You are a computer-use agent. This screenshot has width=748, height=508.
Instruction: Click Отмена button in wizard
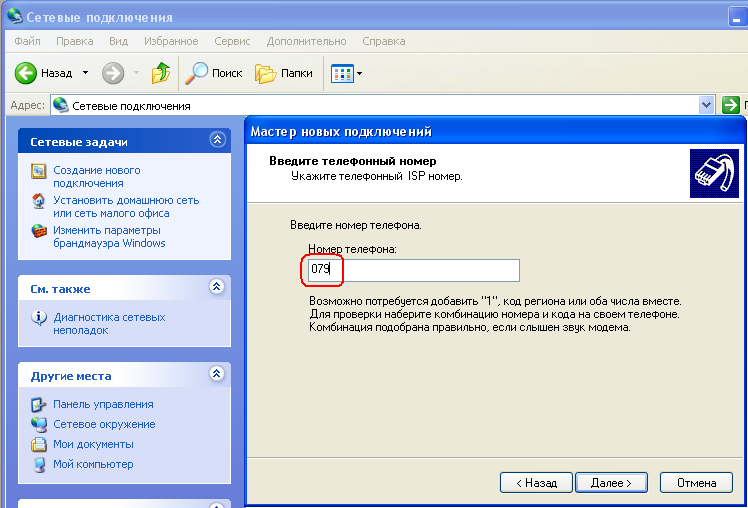696,483
